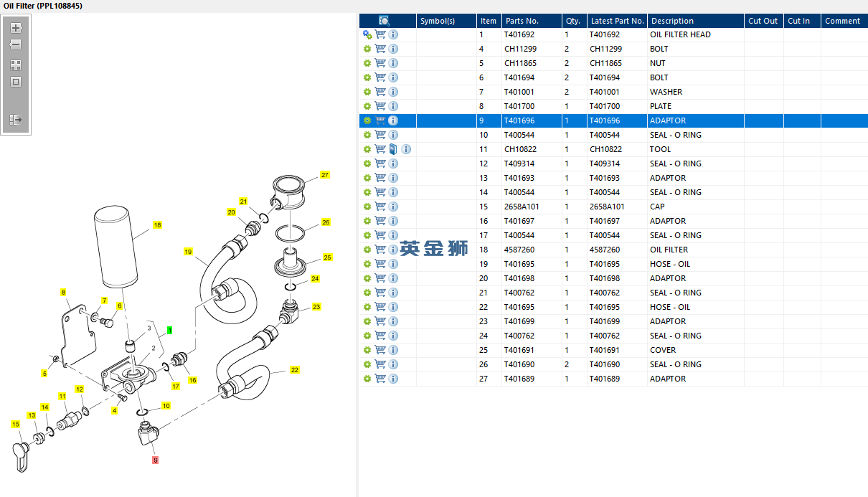Screen dimensions: 868x497
Task: Click the gear icon for item 10 seal
Action: (x=367, y=135)
